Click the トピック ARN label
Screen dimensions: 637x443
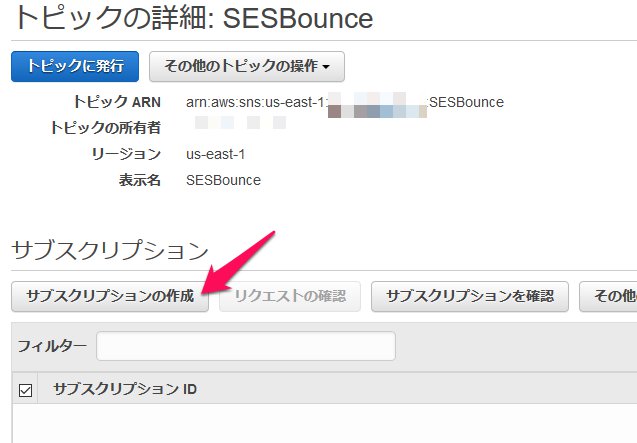[x=116, y=102]
